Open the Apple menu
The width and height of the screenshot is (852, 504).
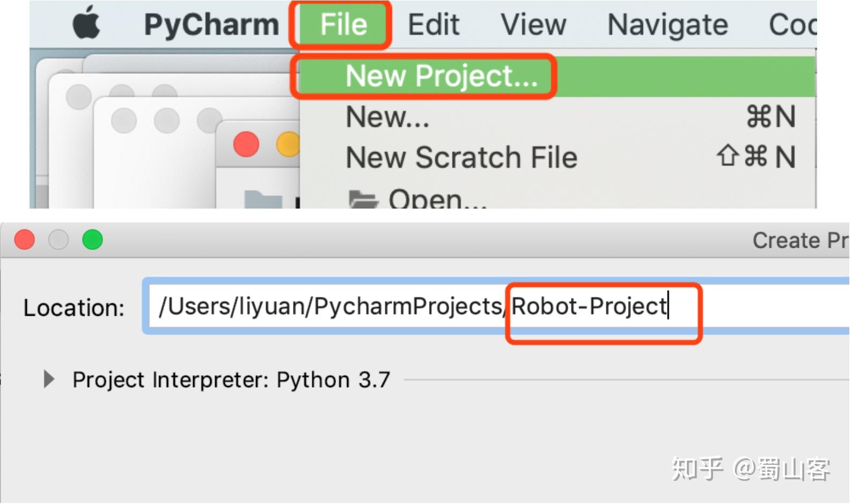tap(86, 24)
